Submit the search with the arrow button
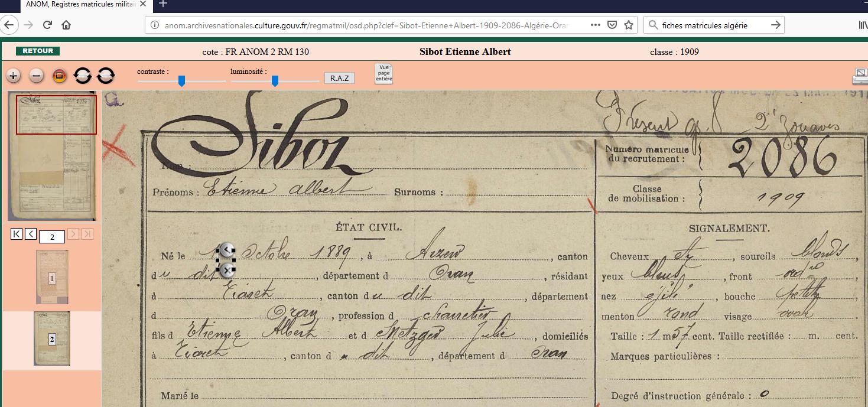 (776, 25)
